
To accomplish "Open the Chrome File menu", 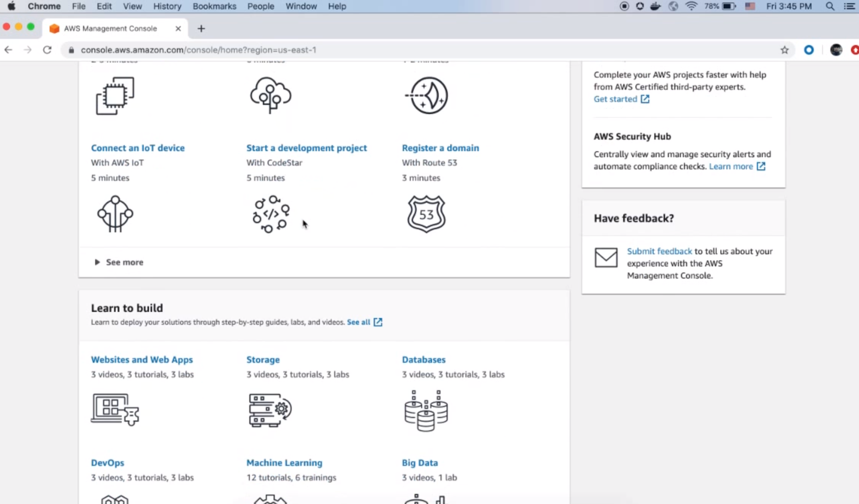I will [78, 7].
